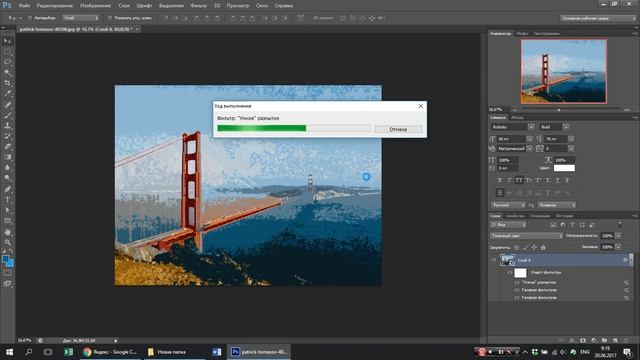The width and height of the screenshot is (640, 360).
Task: Create a new adjustment layer
Action: point(594,340)
